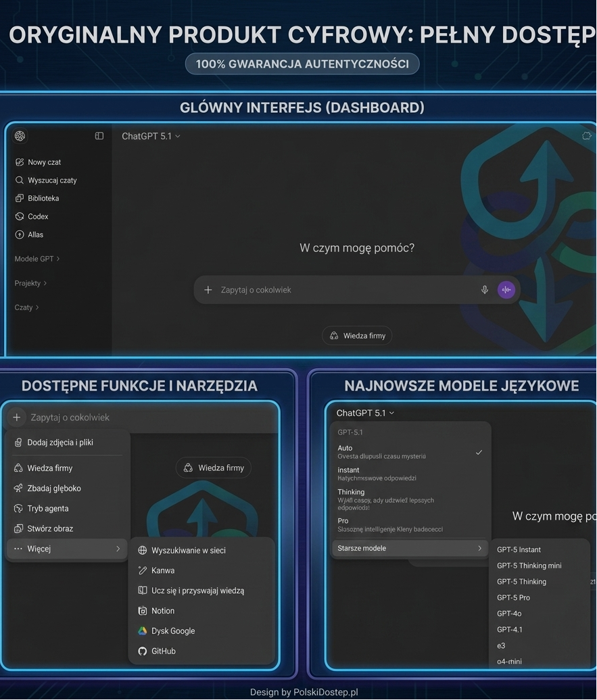Choose the e3 model entry
597x700 pixels.
tap(501, 645)
